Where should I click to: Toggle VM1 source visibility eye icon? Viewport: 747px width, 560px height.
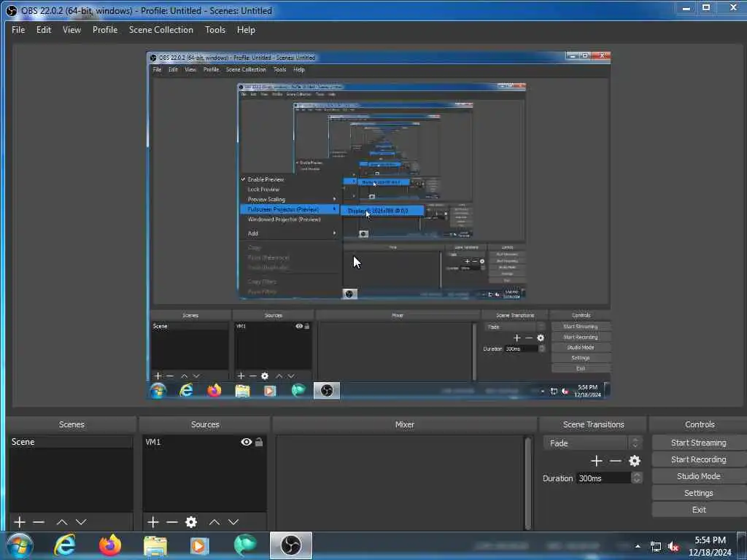[x=247, y=442]
